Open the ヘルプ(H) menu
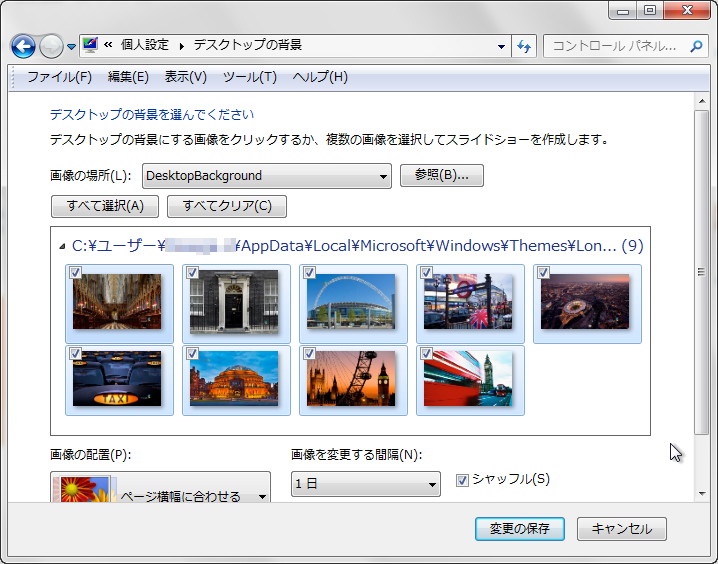The image size is (718, 564). point(320,77)
